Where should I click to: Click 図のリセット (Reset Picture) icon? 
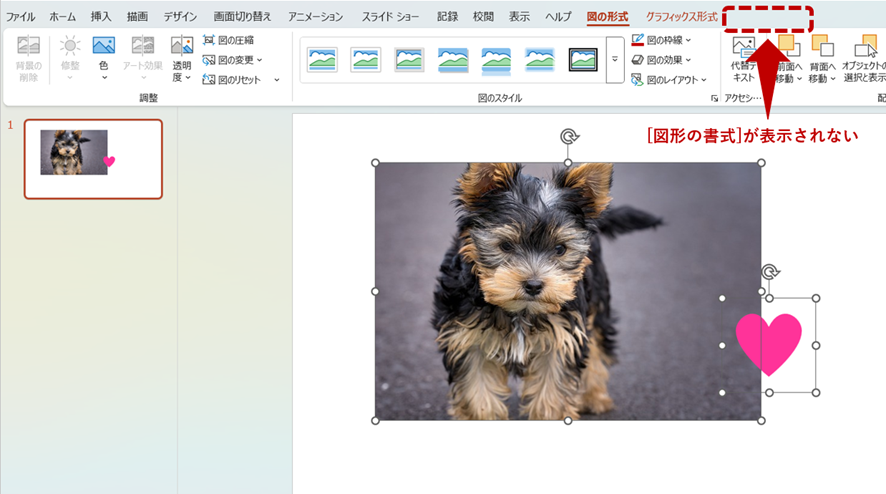coord(209,79)
